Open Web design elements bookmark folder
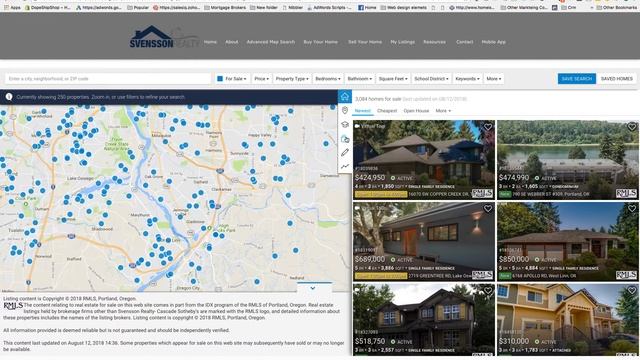The image size is (640, 360). (x=403, y=7)
